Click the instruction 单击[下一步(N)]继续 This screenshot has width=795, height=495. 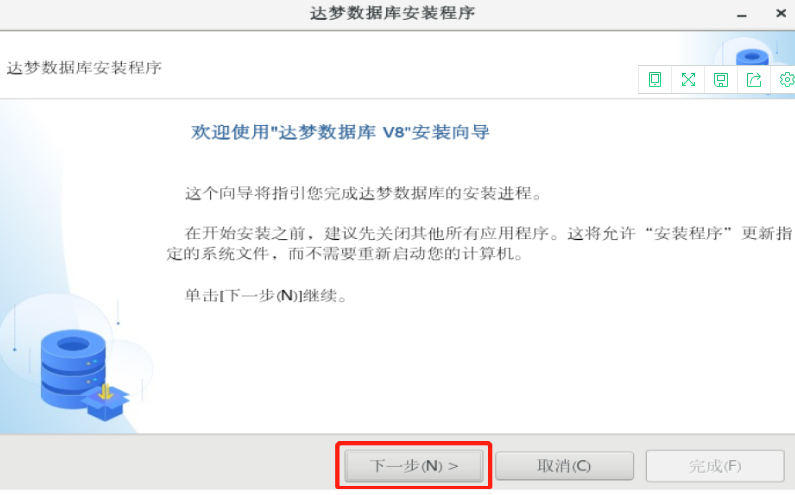click(266, 295)
